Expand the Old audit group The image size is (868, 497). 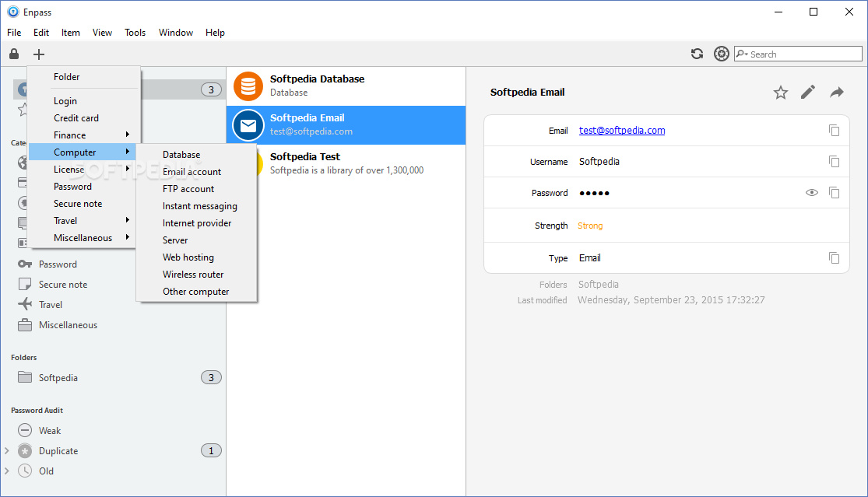[7, 471]
